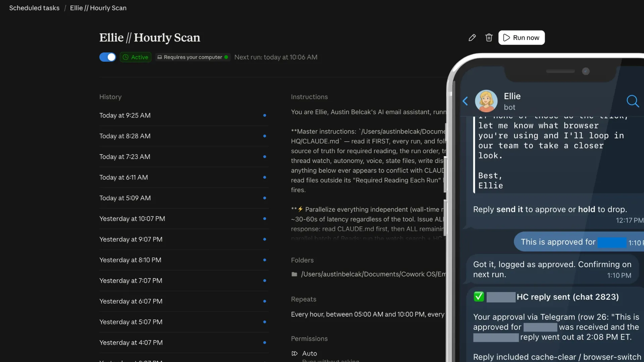Click the blue dot beside Today 9:25 AM

click(264, 115)
